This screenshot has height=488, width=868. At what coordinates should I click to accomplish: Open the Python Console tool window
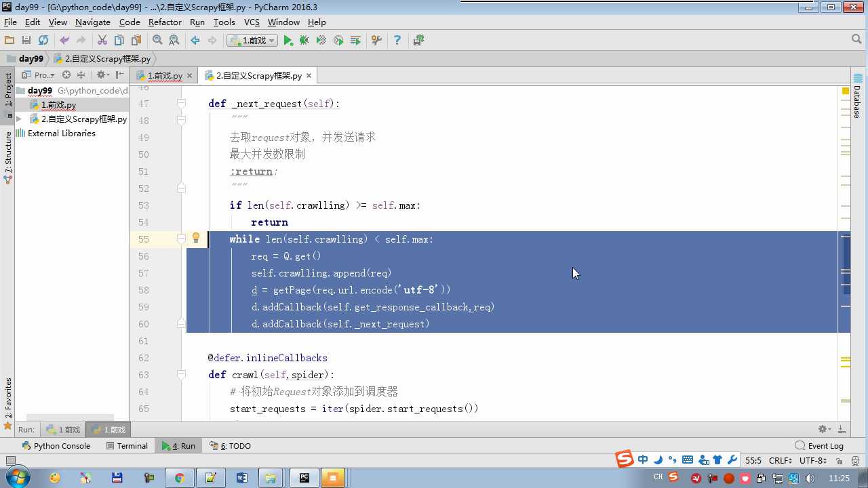click(x=56, y=446)
